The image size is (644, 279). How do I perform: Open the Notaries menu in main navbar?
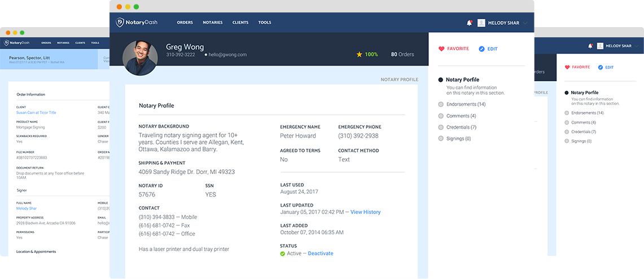(213, 23)
